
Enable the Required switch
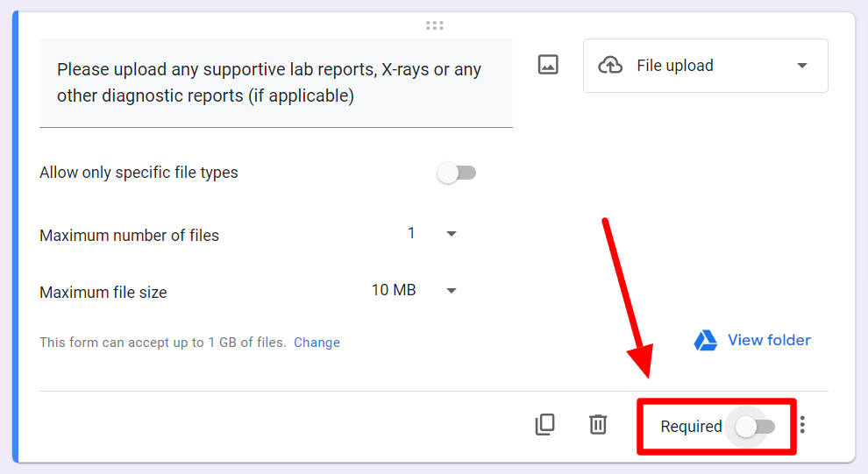click(x=755, y=427)
